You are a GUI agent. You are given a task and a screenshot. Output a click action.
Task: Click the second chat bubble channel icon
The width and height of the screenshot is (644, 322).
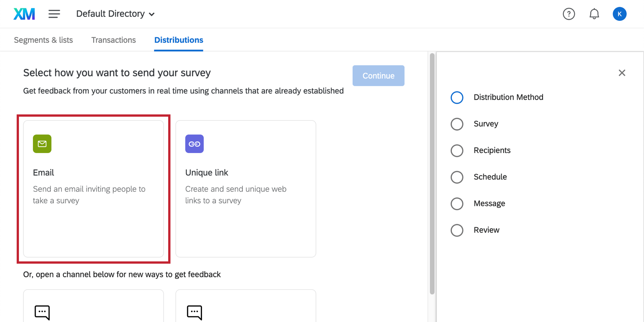(194, 313)
